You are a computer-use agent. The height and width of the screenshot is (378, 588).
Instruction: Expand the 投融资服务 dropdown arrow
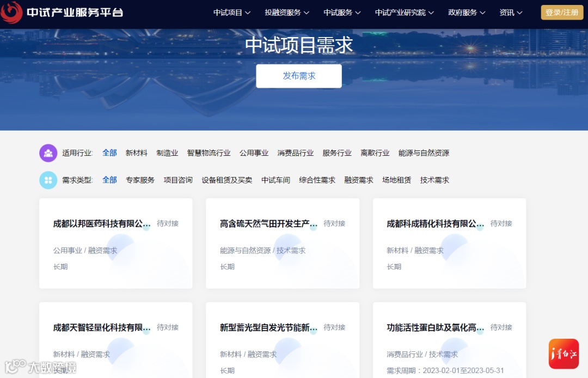pos(307,13)
